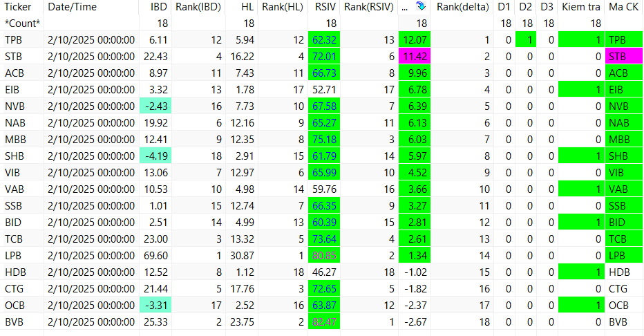
Task: Click the green D2 cell in TPB row
Action: [525, 40]
